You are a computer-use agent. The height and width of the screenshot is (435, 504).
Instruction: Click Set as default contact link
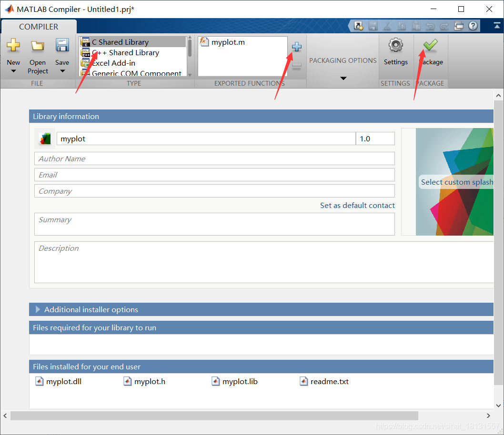coord(357,206)
